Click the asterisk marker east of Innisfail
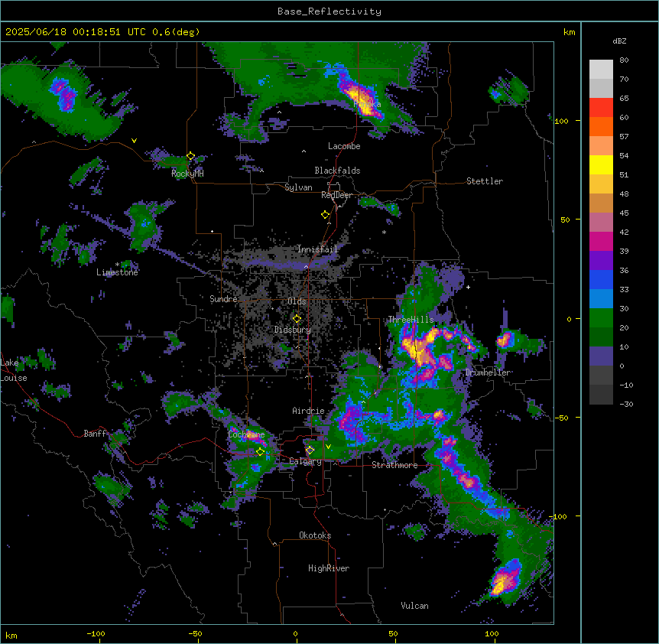 [x=384, y=233]
